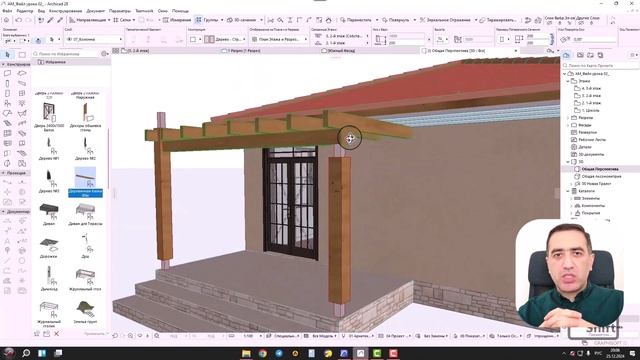This screenshot has height=360, width=640.
Task: Open the План Этажа и Разрез dropdown
Action: (x=279, y=39)
